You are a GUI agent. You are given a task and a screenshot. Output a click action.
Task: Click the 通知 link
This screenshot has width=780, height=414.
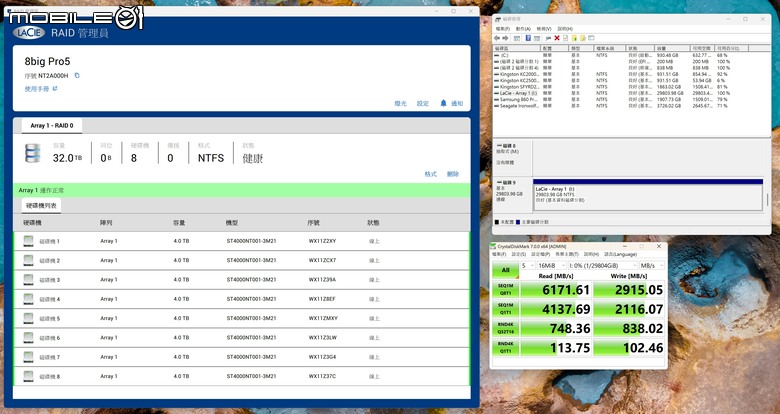coord(457,104)
